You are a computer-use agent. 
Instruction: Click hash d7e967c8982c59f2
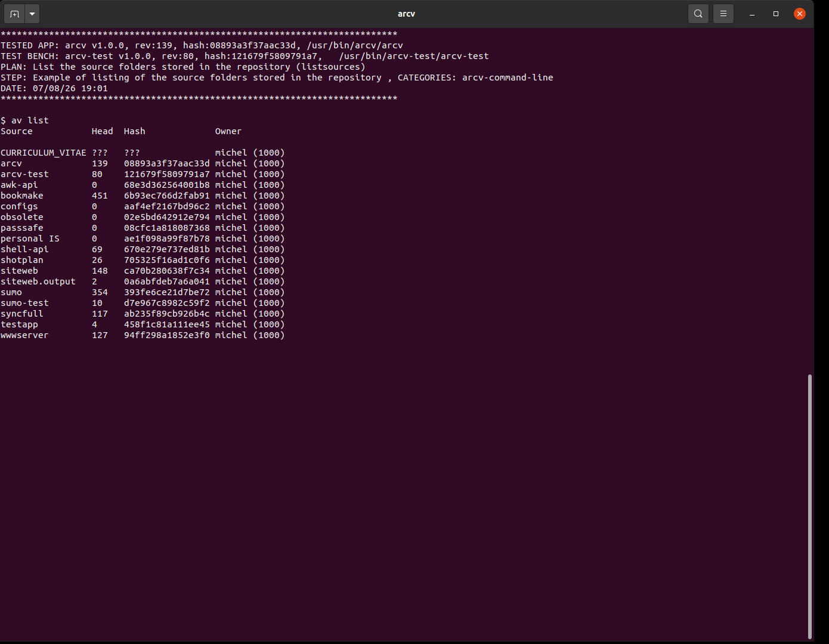pyautogui.click(x=167, y=303)
